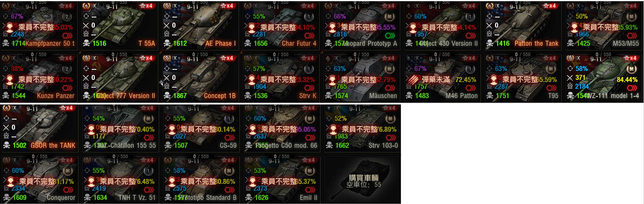This screenshot has width=644, height=204.
Task: Click the crosshair icon on AE Phase I tile
Action: (x=167, y=16)
